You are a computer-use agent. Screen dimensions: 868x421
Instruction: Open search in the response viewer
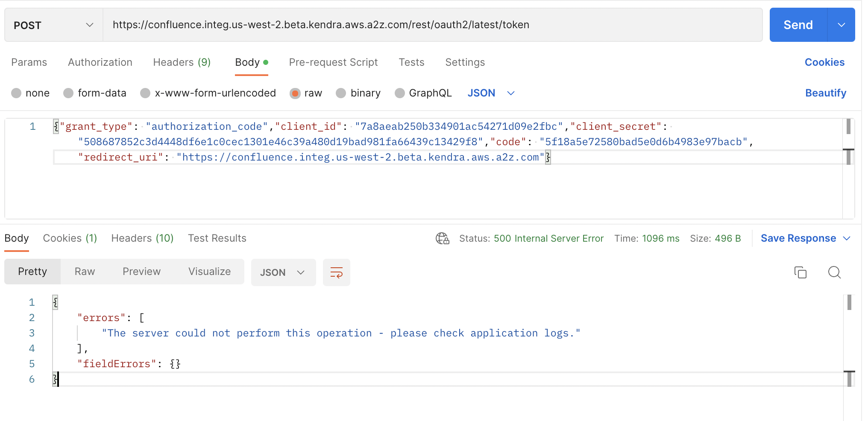point(834,272)
